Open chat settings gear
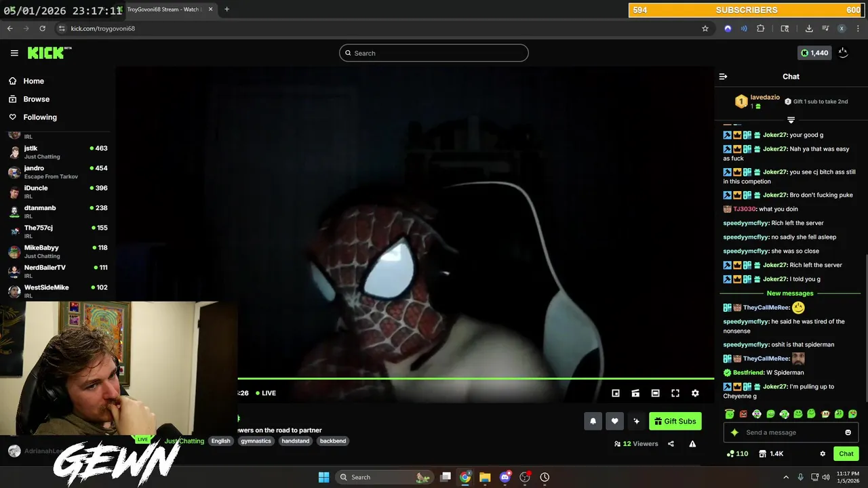The width and height of the screenshot is (868, 488). point(823,453)
